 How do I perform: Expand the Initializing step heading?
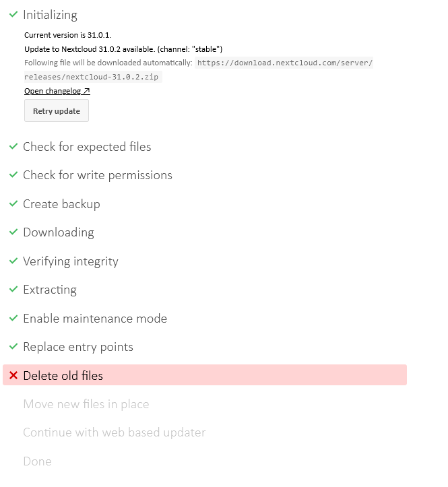pyautogui.click(x=50, y=15)
